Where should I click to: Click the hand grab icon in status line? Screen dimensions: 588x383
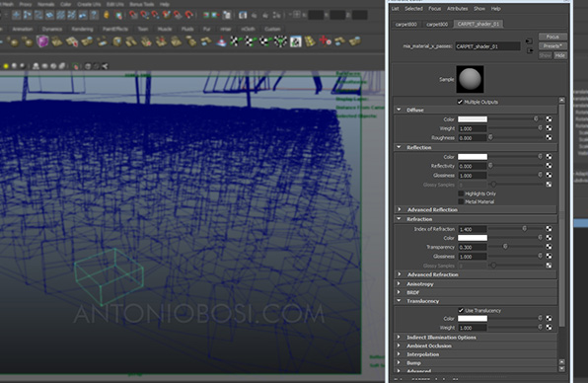(x=107, y=15)
